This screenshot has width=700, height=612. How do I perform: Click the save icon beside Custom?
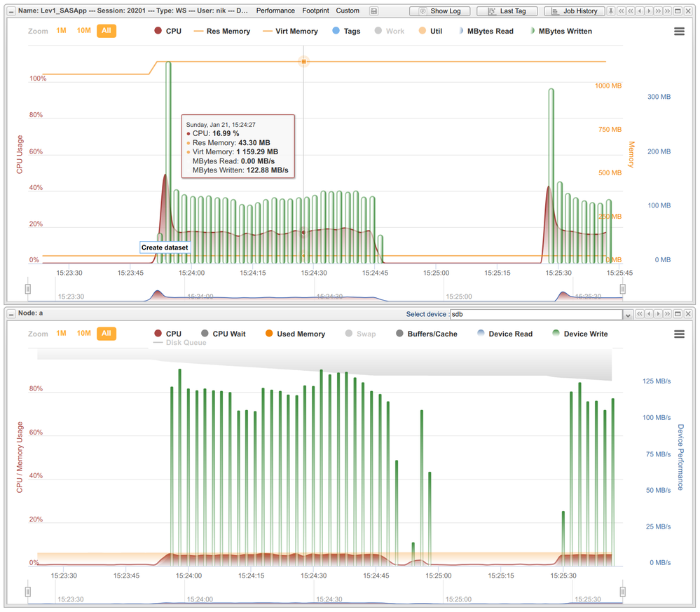374,11
